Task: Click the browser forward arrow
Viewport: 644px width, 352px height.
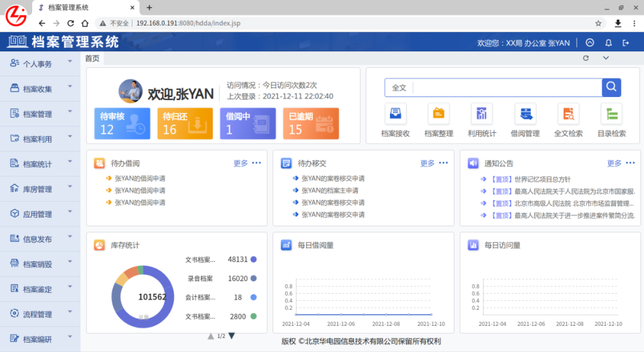Action: pos(56,23)
